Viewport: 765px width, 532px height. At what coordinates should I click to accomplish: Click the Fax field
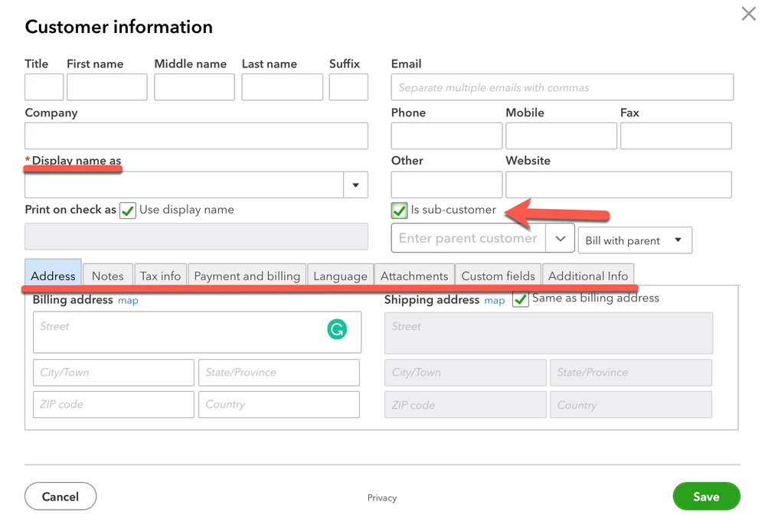(675, 135)
